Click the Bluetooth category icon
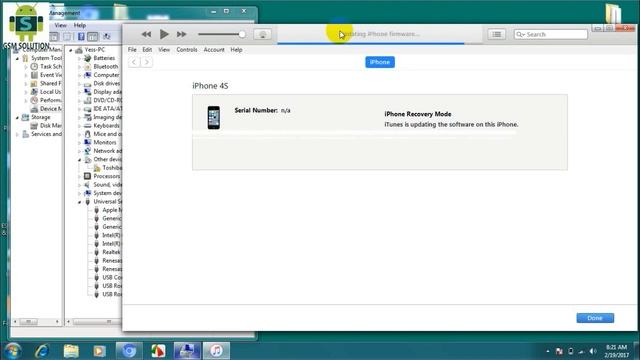Viewport: 640px width, 360px height. pyautogui.click(x=87, y=67)
